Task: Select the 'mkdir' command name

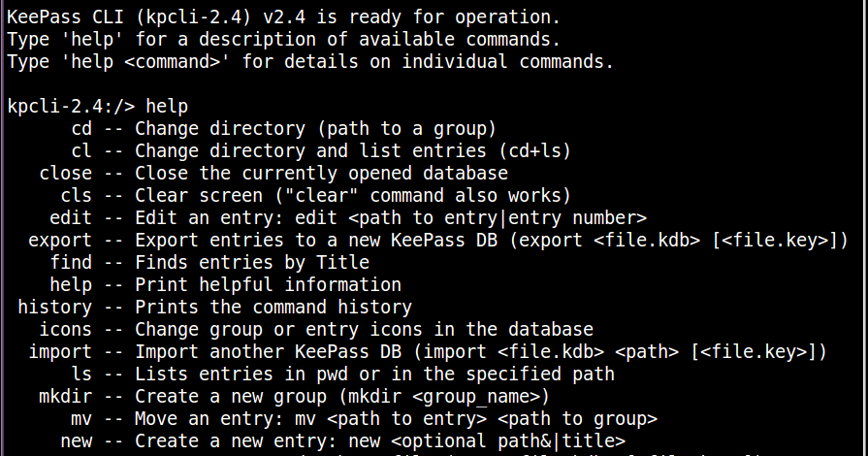Action: [x=65, y=396]
